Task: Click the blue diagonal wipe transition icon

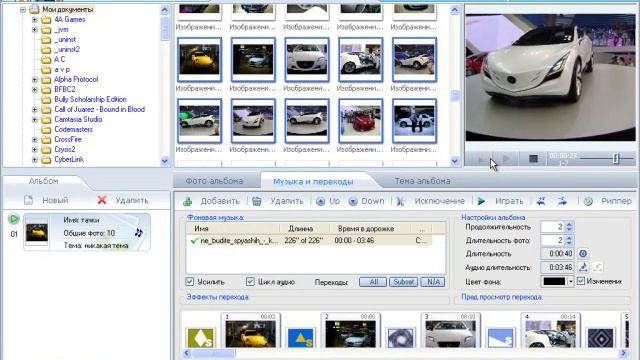Action: point(500,338)
